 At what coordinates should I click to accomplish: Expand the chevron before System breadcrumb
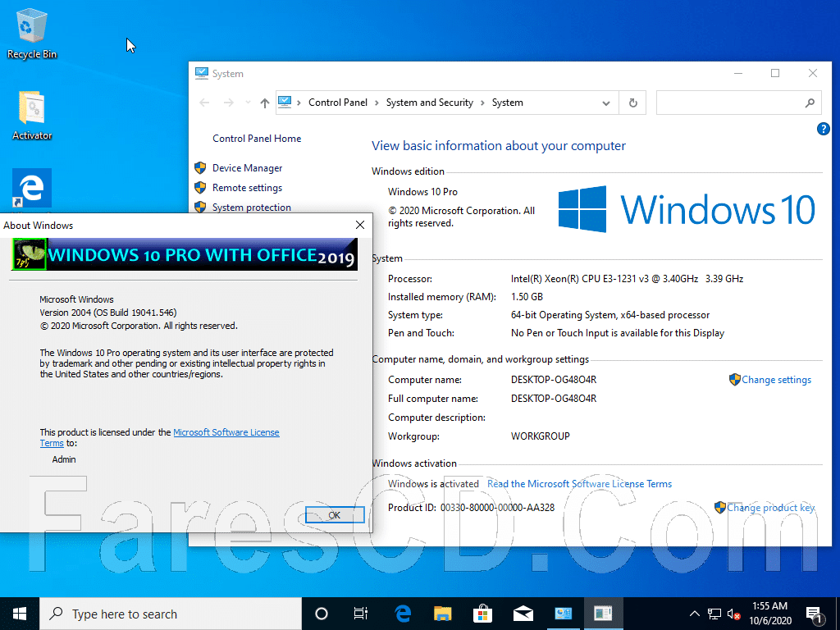(482, 103)
